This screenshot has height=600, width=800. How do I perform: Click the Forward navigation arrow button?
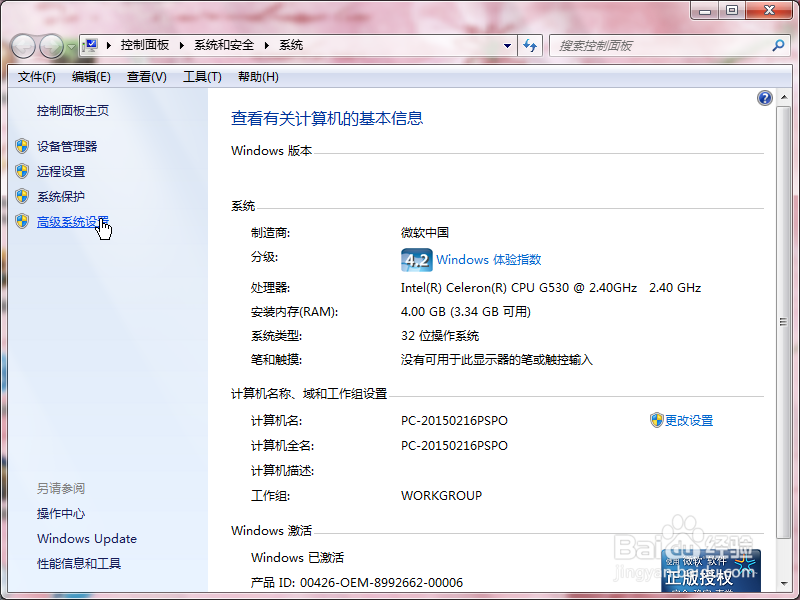52,47
